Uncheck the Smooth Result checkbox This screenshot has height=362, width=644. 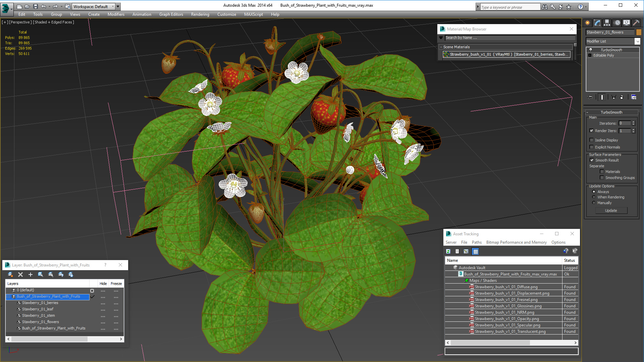592,160
